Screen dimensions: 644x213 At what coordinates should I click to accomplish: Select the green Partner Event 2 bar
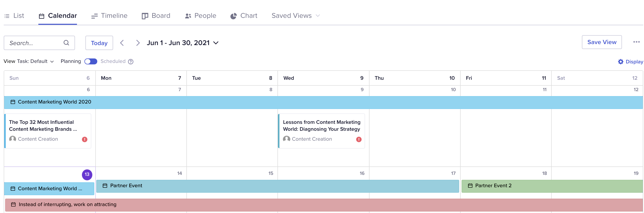(x=552, y=186)
